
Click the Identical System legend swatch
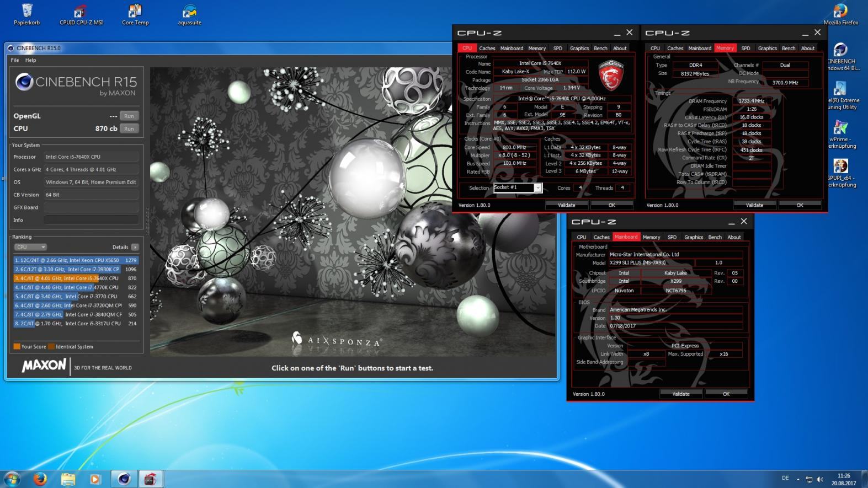pyautogui.click(x=51, y=347)
